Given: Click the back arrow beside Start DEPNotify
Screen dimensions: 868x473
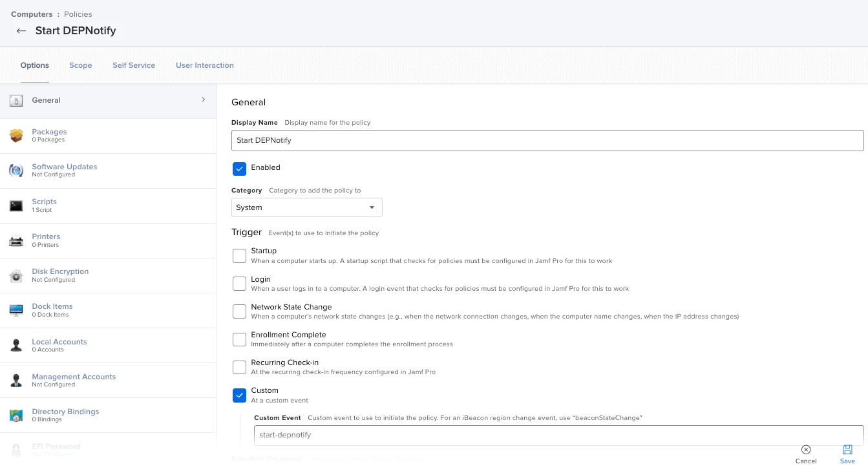Looking at the screenshot, I should (21, 31).
